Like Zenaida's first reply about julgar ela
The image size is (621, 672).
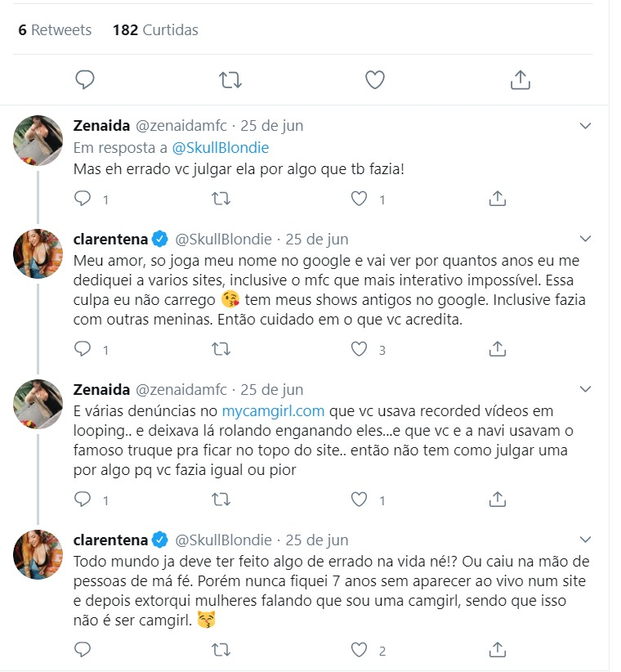(x=359, y=199)
